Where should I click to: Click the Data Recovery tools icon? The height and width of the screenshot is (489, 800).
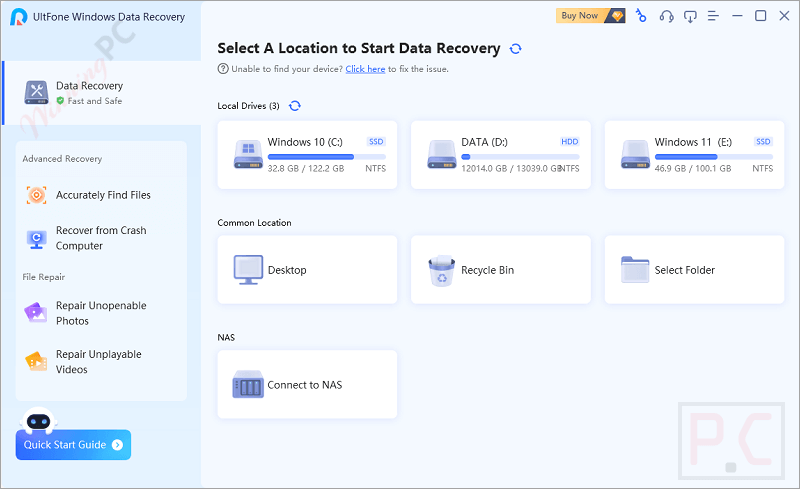[x=36, y=92]
